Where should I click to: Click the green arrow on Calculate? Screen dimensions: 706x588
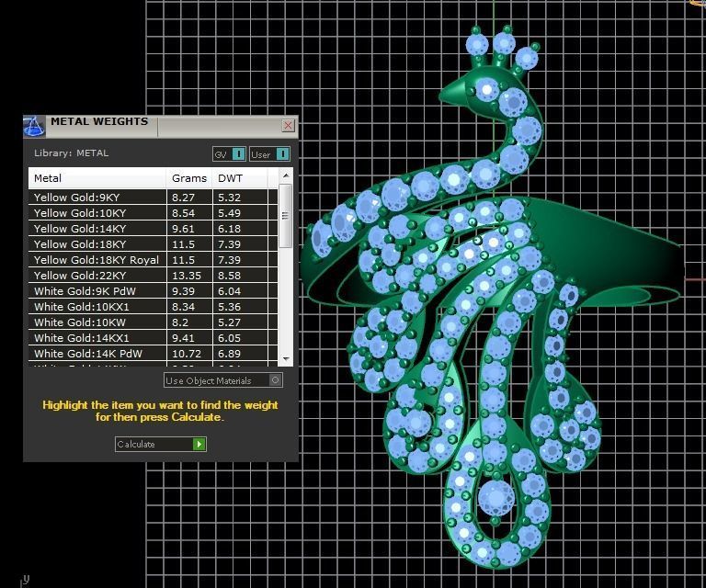pos(199,445)
